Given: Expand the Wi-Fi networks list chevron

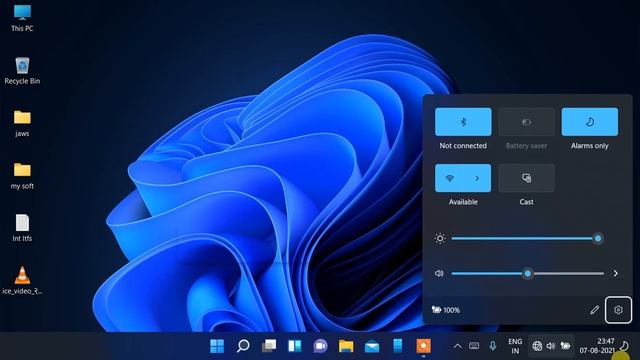Looking at the screenshot, I should (477, 178).
